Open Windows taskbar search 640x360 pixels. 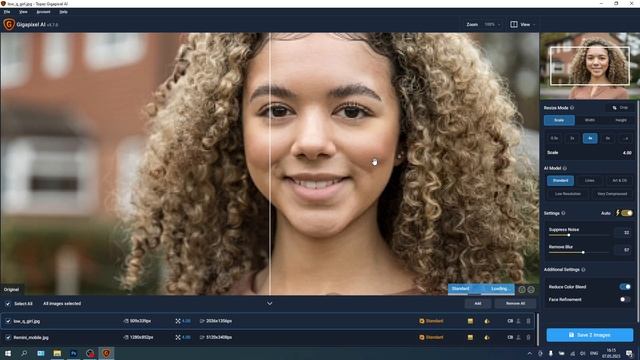tap(24, 353)
